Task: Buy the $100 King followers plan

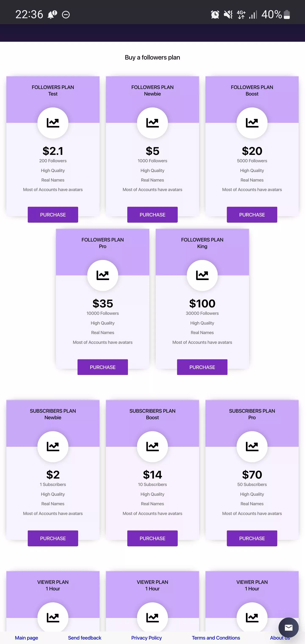Action: 202,367
